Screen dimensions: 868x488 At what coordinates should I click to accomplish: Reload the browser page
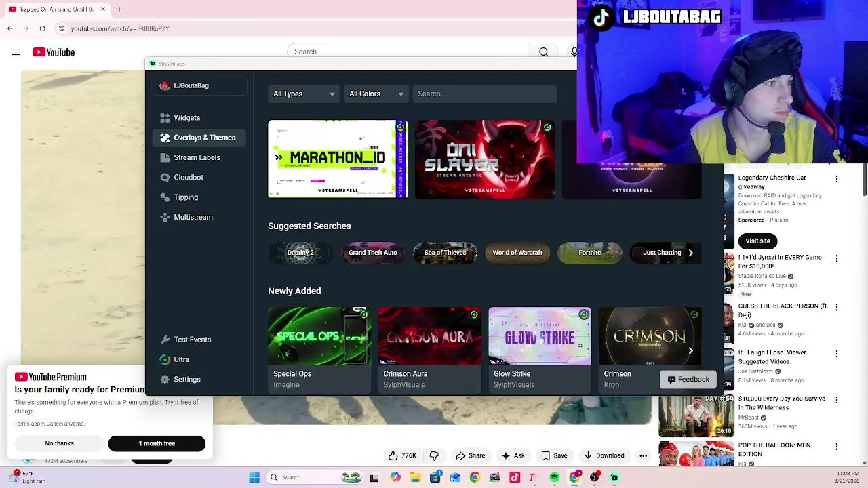42,28
